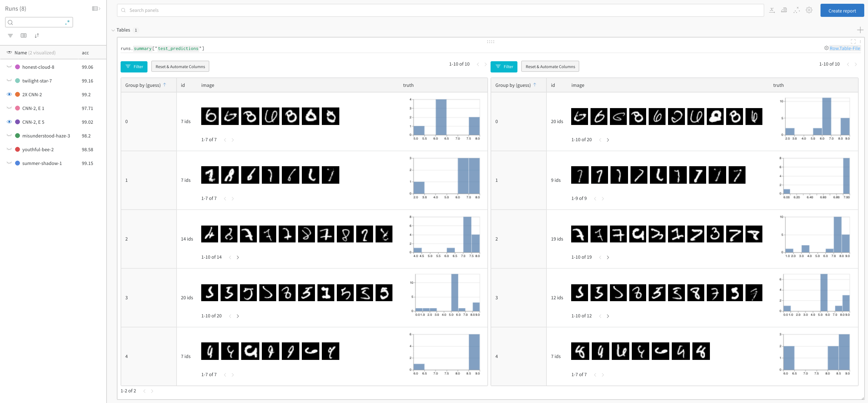
Task: Sort by left Group by (guess) header
Action: click(x=143, y=85)
